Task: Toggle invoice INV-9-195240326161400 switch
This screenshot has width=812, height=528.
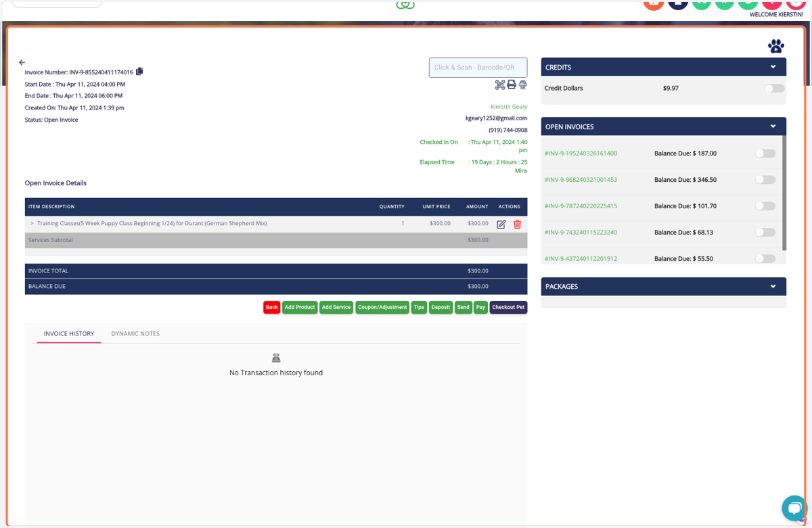Action: (x=765, y=153)
